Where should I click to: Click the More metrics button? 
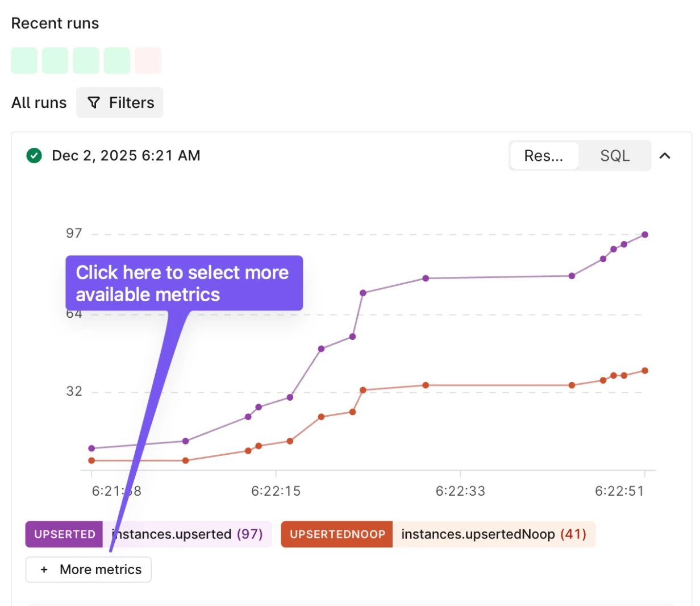tap(89, 570)
